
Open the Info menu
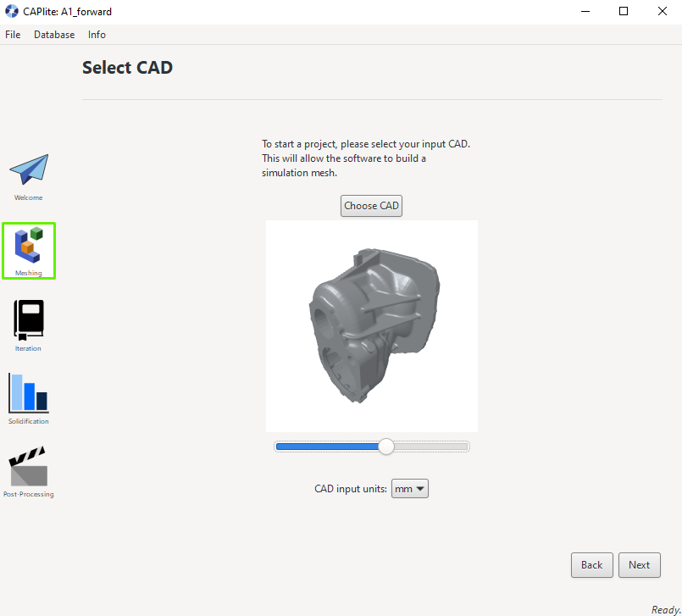(x=97, y=35)
